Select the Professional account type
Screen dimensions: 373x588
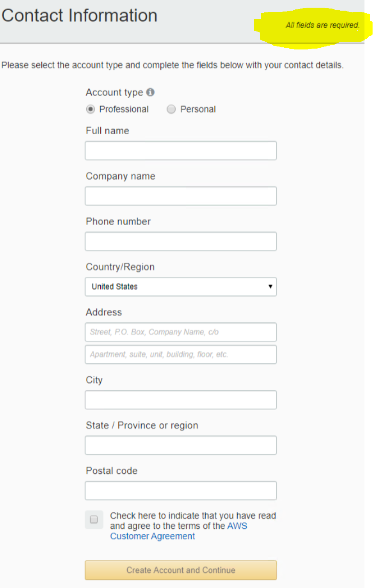click(90, 109)
